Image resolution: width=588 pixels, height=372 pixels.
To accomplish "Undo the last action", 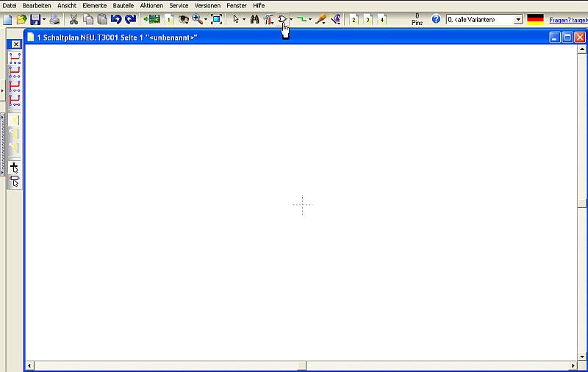I will coord(116,19).
